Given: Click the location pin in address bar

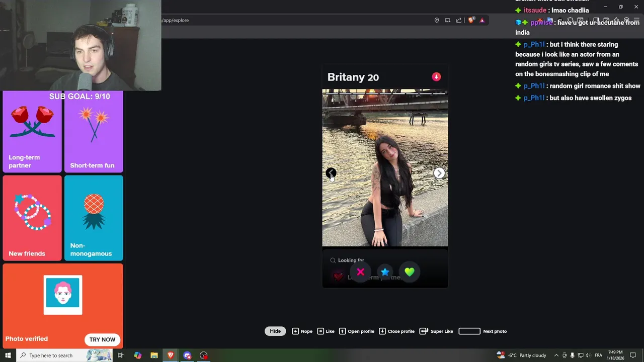Looking at the screenshot, I should pos(437,20).
